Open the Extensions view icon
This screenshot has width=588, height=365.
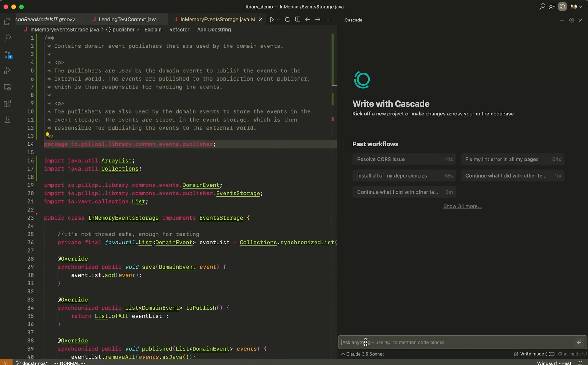(7, 103)
